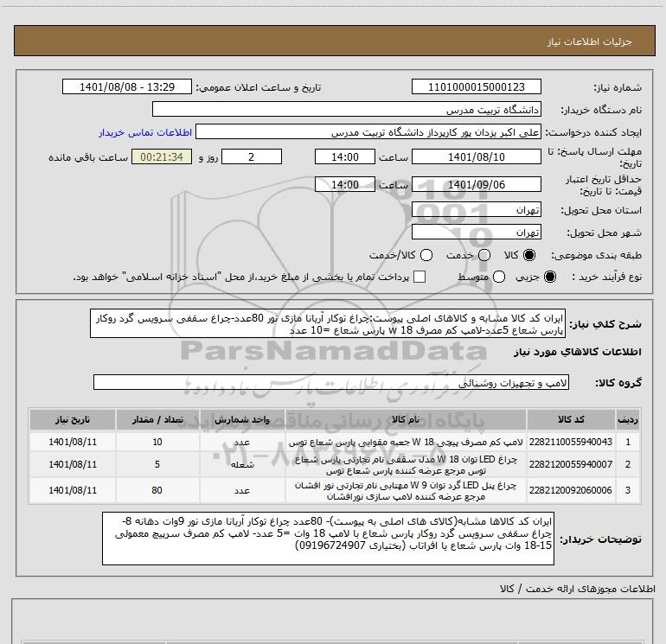
Task: Click item name چراغ LED توان 18 W
Action: [x=406, y=465]
